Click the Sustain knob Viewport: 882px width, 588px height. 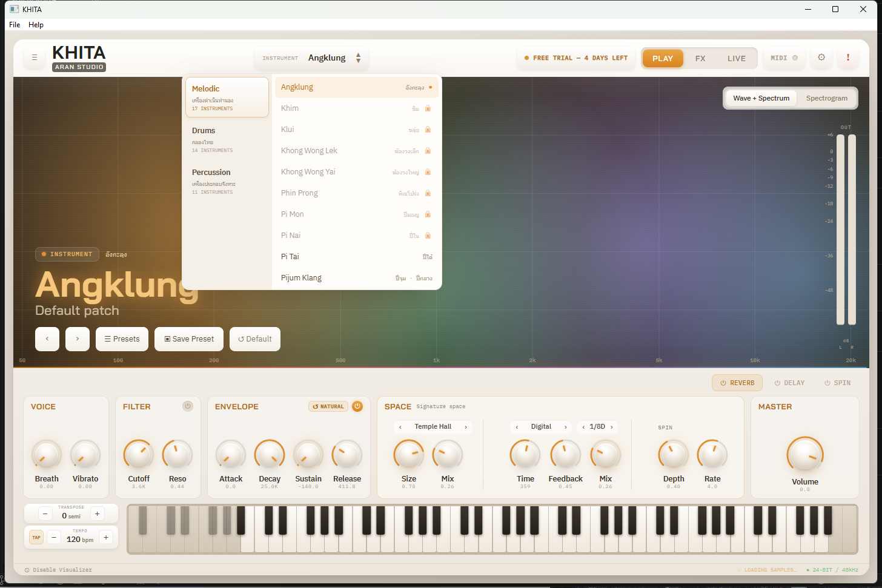[308, 455]
